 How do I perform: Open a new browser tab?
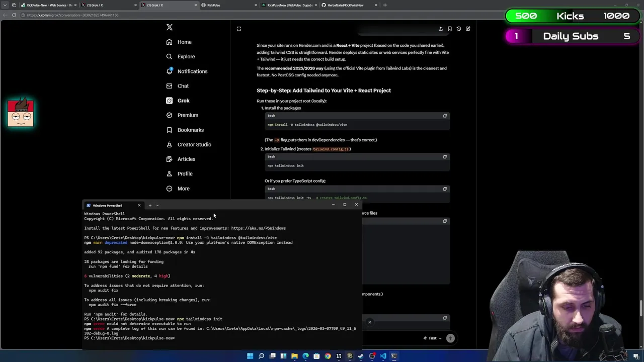coord(385,5)
